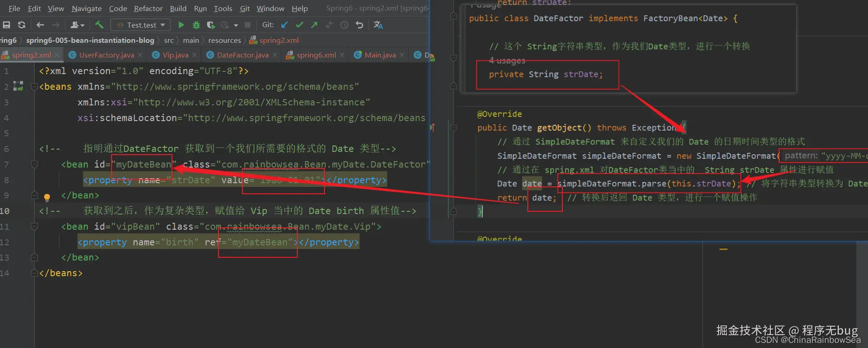Open the Build menu

(178, 8)
